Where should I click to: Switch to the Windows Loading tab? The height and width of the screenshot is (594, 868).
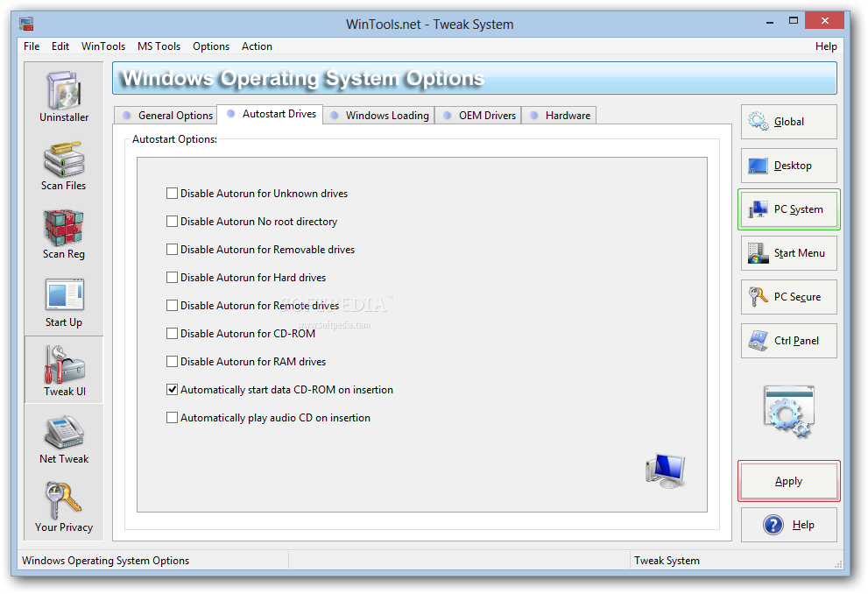[x=378, y=115]
